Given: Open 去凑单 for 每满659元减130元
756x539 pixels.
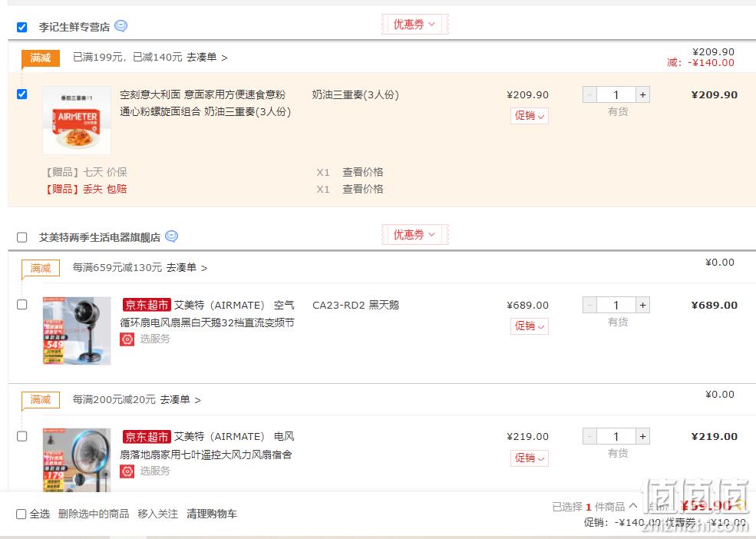Looking at the screenshot, I should pos(187,267).
